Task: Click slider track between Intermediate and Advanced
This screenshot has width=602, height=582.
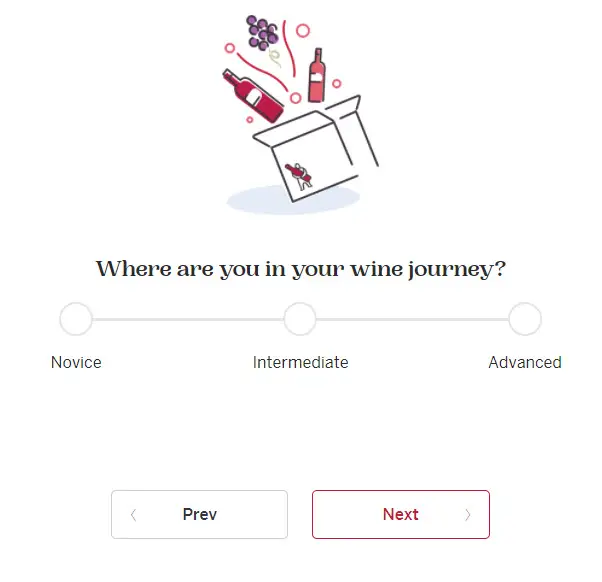Action: [x=412, y=319]
